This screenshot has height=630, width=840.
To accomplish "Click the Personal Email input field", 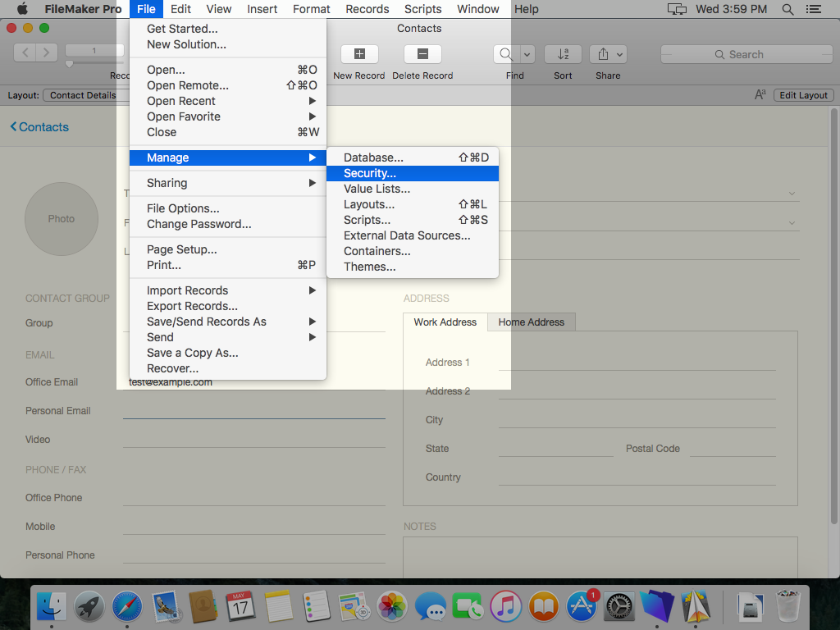I will [254, 410].
